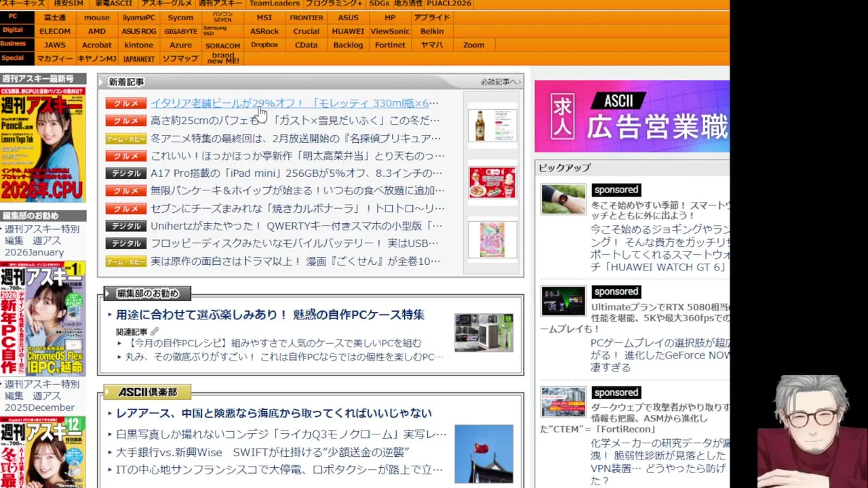
Task: Open the beer bottle thumbnail in 新着記事
Action: 492,126
